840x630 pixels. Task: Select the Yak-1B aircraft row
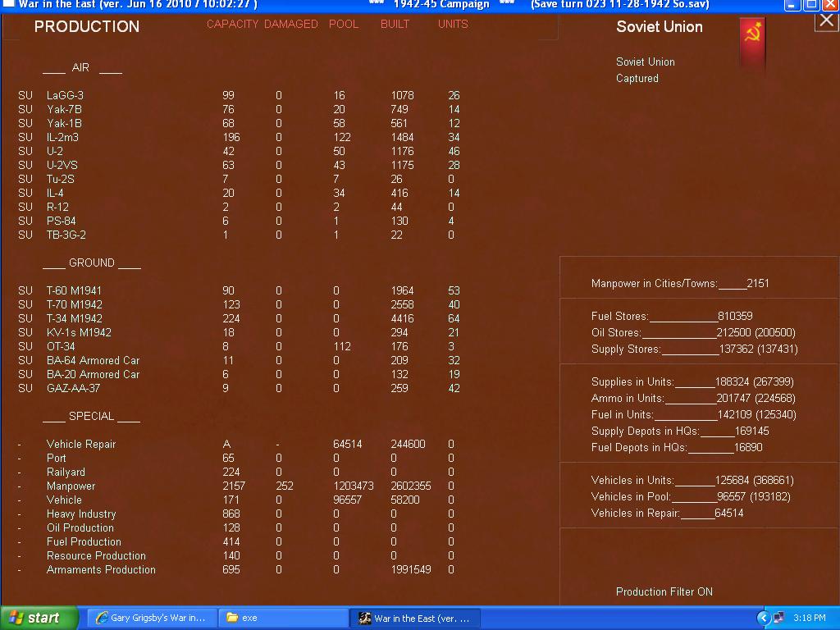239,123
